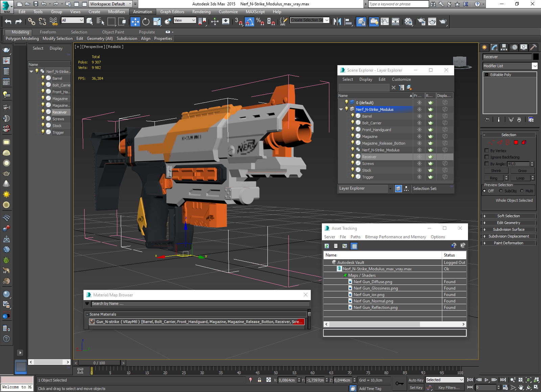This screenshot has width=541, height=392.
Task: Expand the Subdivision Surface rollout
Action: tap(508, 229)
